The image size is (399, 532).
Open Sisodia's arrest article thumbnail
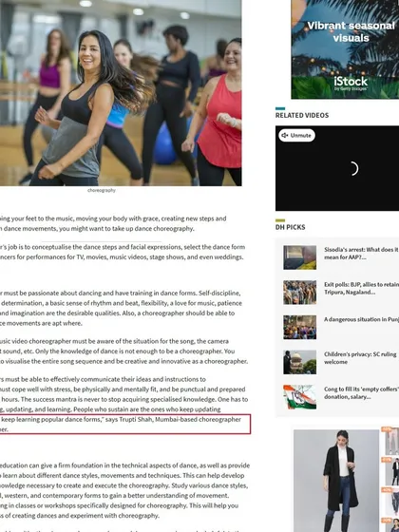(x=300, y=257)
